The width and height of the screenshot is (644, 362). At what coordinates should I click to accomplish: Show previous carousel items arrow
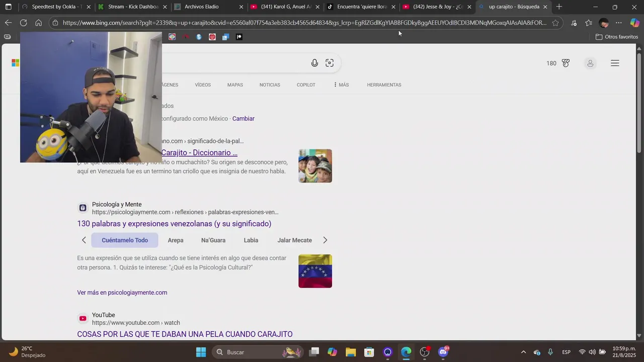point(84,240)
